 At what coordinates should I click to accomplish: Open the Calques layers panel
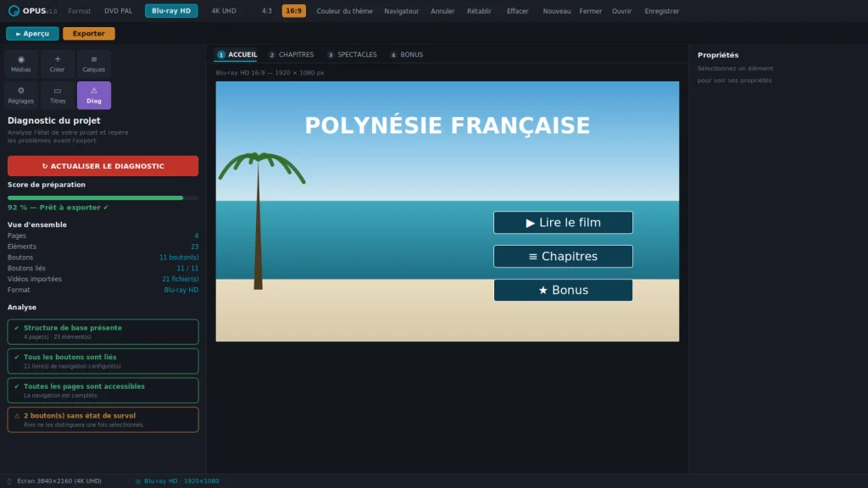point(93,64)
